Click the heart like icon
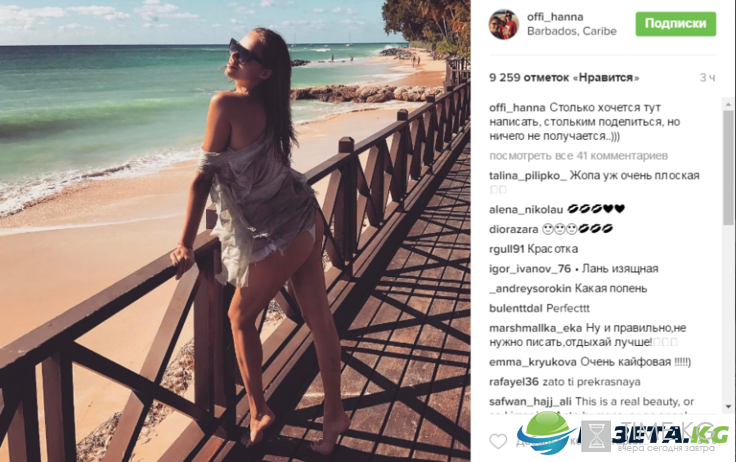This screenshot has width=736, height=462. pos(498,441)
